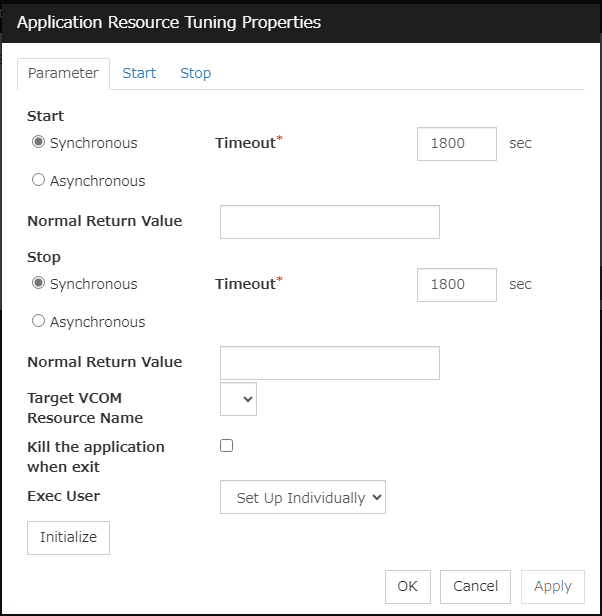The width and height of the screenshot is (602, 616).
Task: Enable Kill the application when exit checkbox
Action: tap(226, 446)
